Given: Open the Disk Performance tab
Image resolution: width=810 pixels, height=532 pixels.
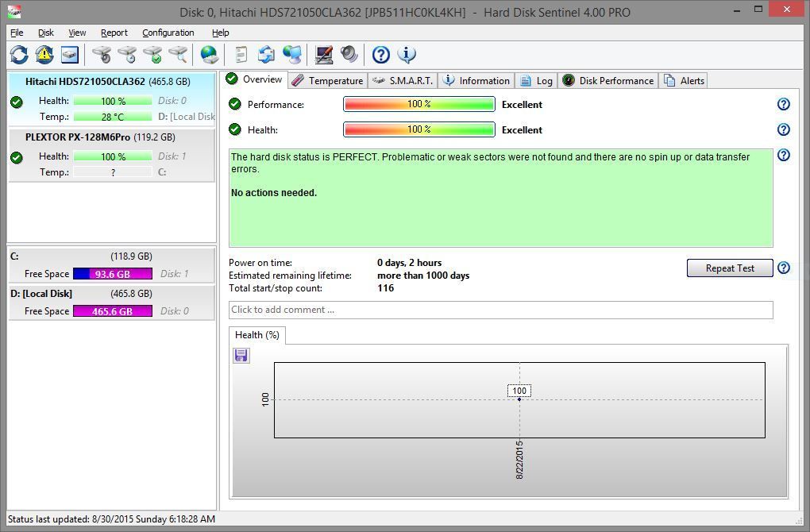Looking at the screenshot, I should click(608, 81).
